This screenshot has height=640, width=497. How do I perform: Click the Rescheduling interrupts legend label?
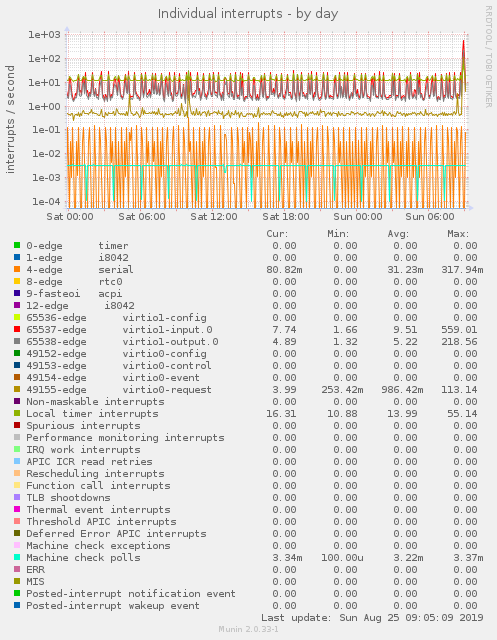coord(95,473)
